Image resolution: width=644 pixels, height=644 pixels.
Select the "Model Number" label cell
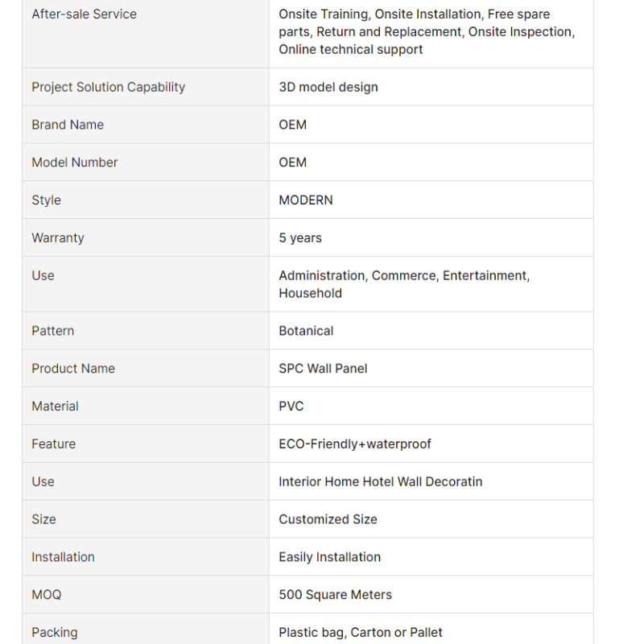click(x=74, y=163)
